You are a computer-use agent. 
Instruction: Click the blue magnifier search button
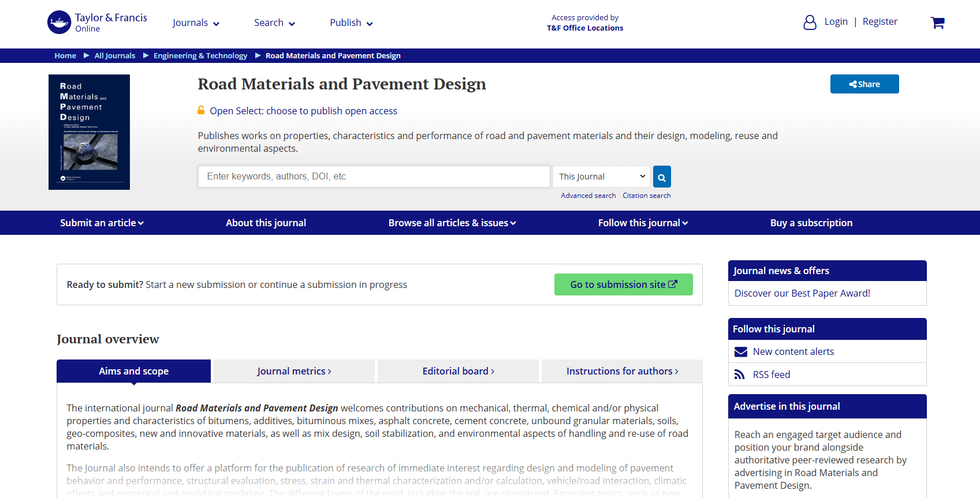[x=662, y=177]
